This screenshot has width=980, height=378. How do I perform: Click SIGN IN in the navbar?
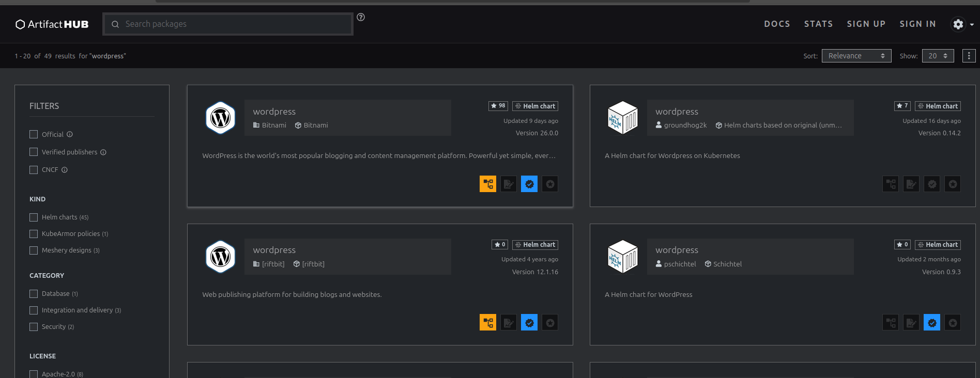pos(917,24)
